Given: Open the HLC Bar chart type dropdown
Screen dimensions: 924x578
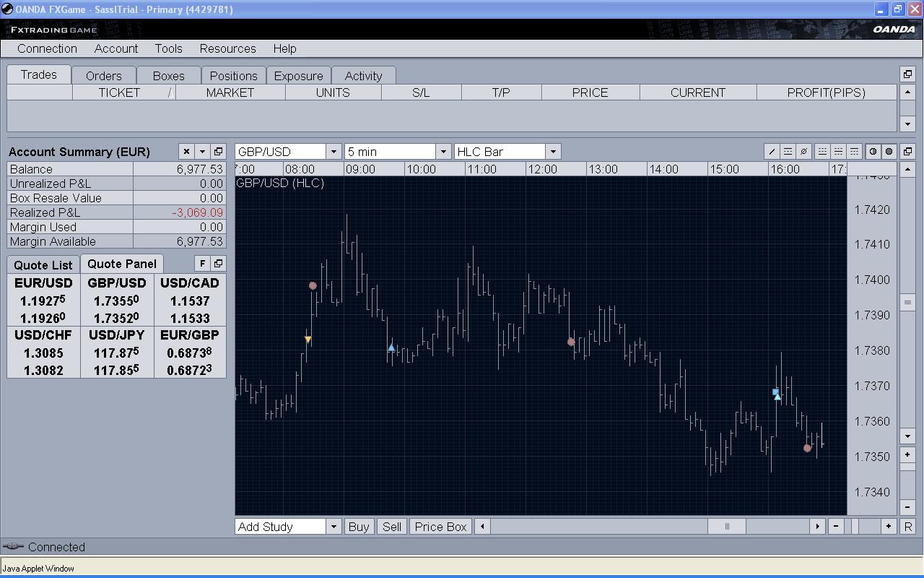Looking at the screenshot, I should (x=553, y=152).
